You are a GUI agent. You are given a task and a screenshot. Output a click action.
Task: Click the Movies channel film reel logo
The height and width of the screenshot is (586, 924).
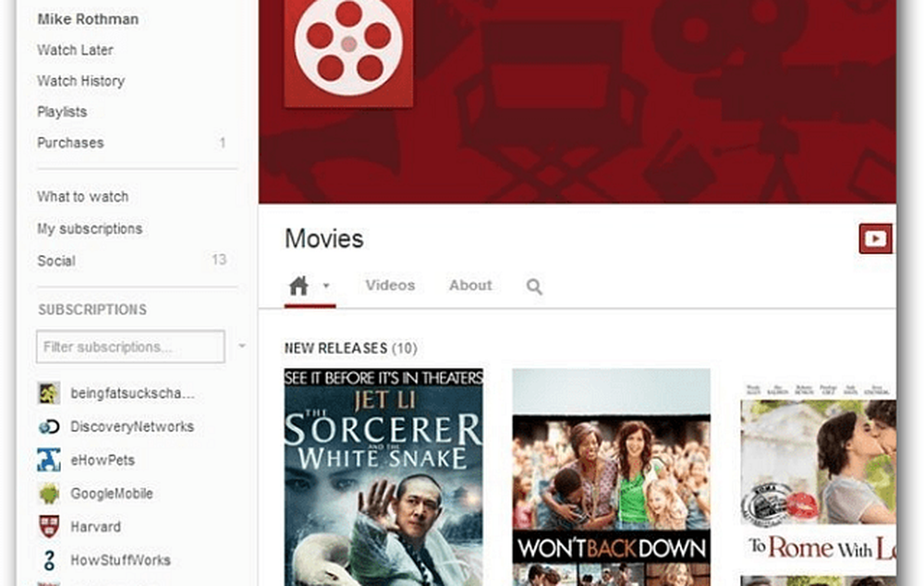point(348,53)
